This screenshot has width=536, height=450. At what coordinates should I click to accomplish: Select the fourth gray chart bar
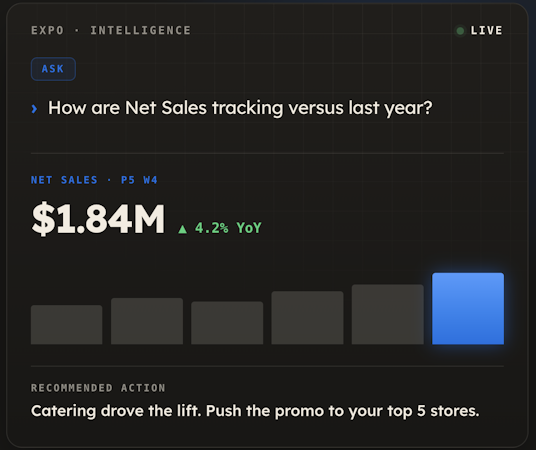(x=307, y=318)
